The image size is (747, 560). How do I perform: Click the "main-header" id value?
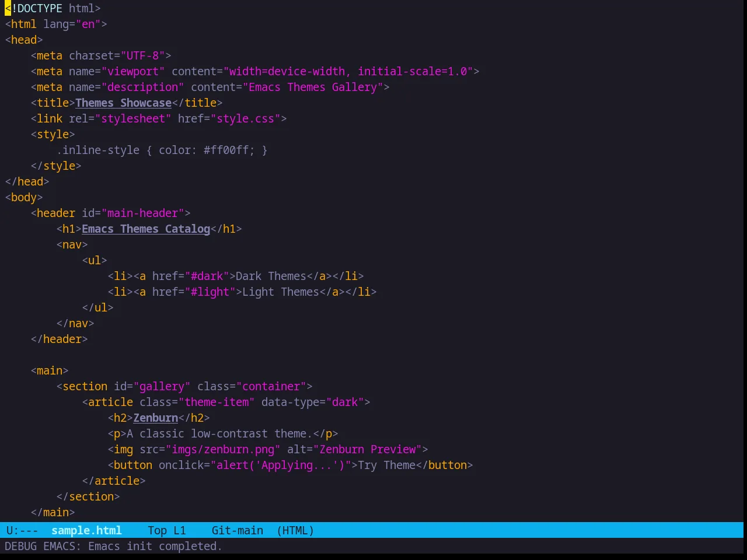click(143, 213)
